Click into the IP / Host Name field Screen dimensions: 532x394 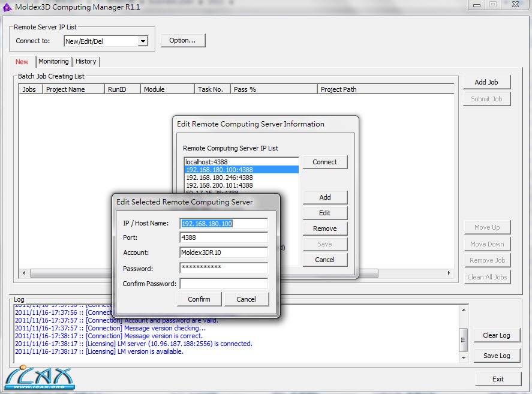click(x=223, y=224)
